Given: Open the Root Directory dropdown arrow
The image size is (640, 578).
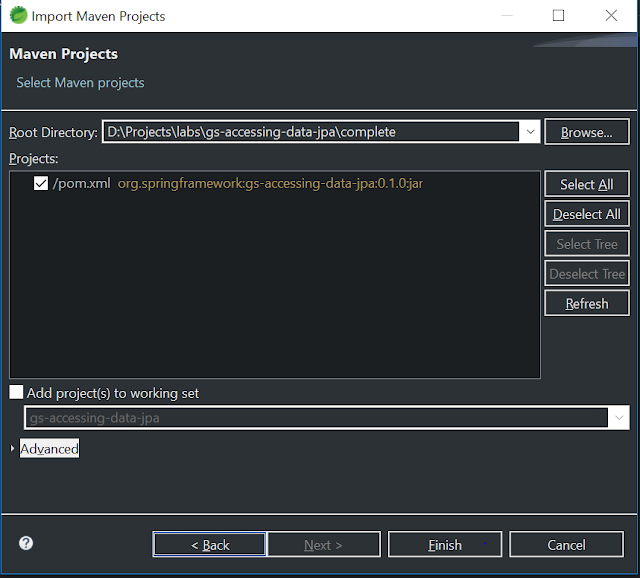Looking at the screenshot, I should [x=530, y=132].
